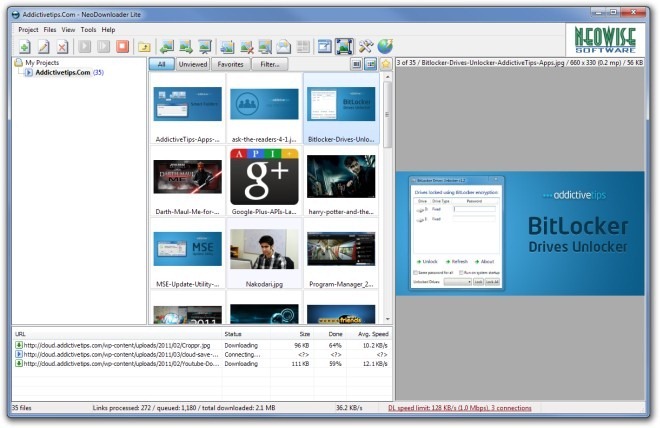Image resolution: width=660 pixels, height=428 pixels.
Task: Select the Nakodari.jpg thumbnail
Action: (264, 253)
